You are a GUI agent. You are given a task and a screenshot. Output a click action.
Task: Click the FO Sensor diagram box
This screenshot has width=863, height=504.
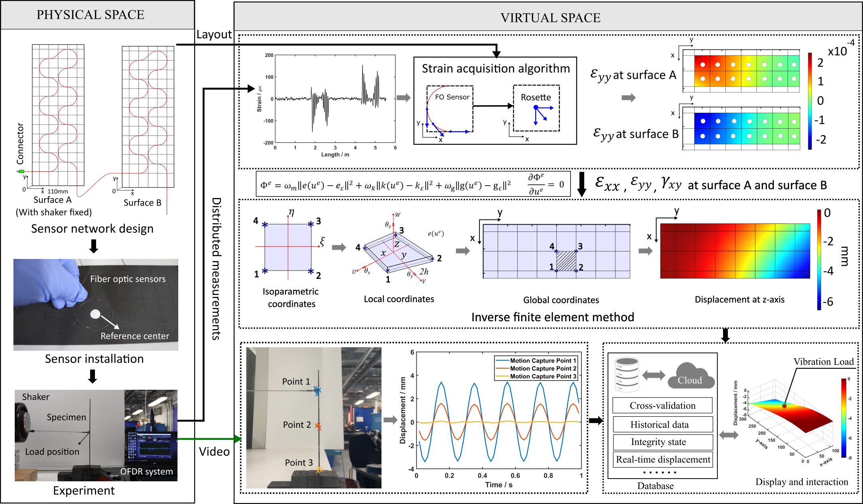(x=449, y=108)
